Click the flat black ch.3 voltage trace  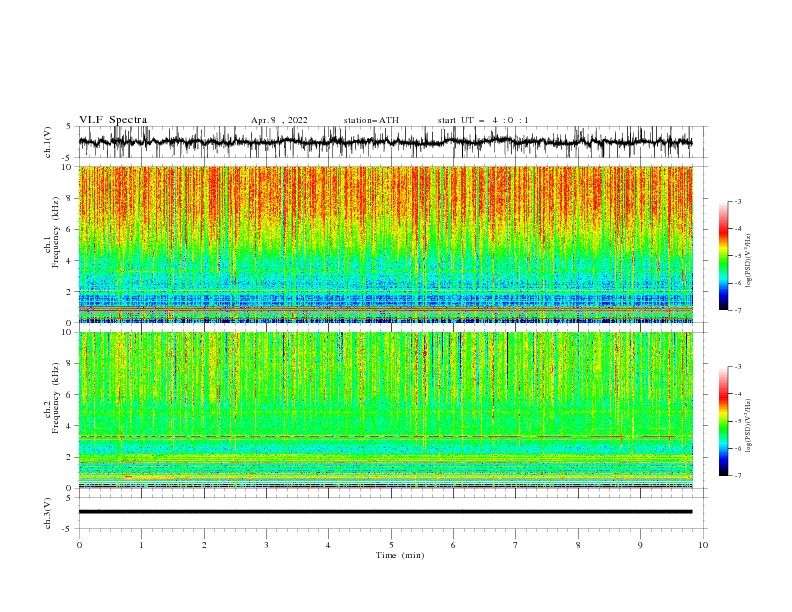[x=385, y=512]
